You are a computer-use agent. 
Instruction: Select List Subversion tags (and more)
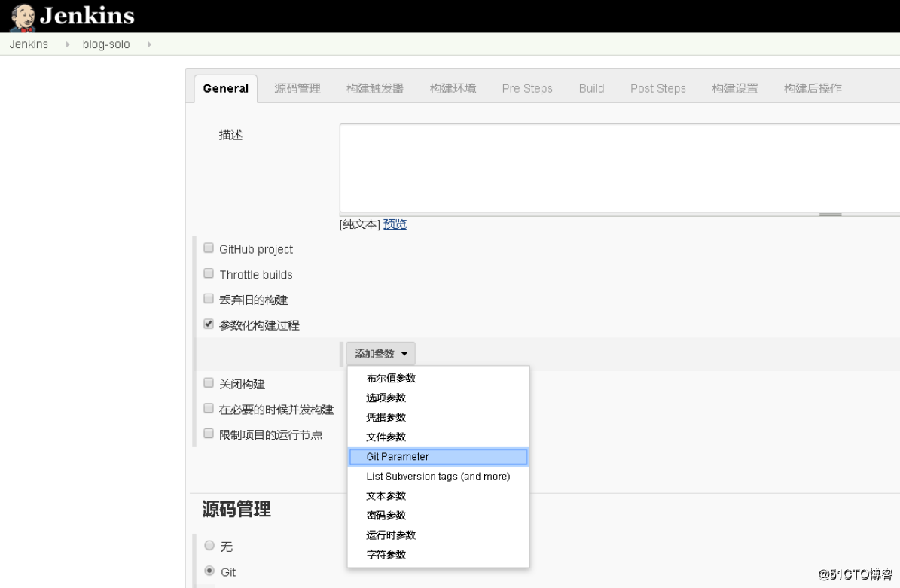click(x=438, y=476)
